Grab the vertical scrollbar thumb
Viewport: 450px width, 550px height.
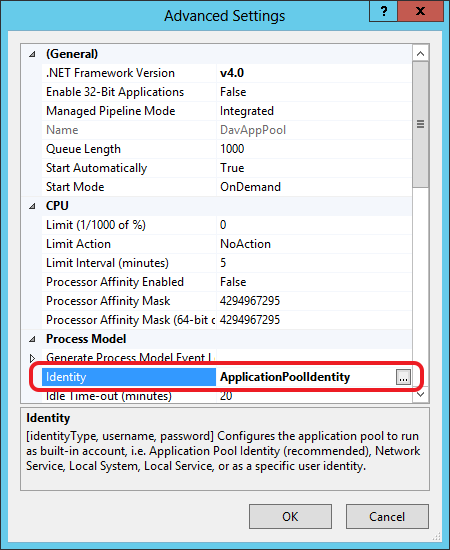tap(421, 124)
